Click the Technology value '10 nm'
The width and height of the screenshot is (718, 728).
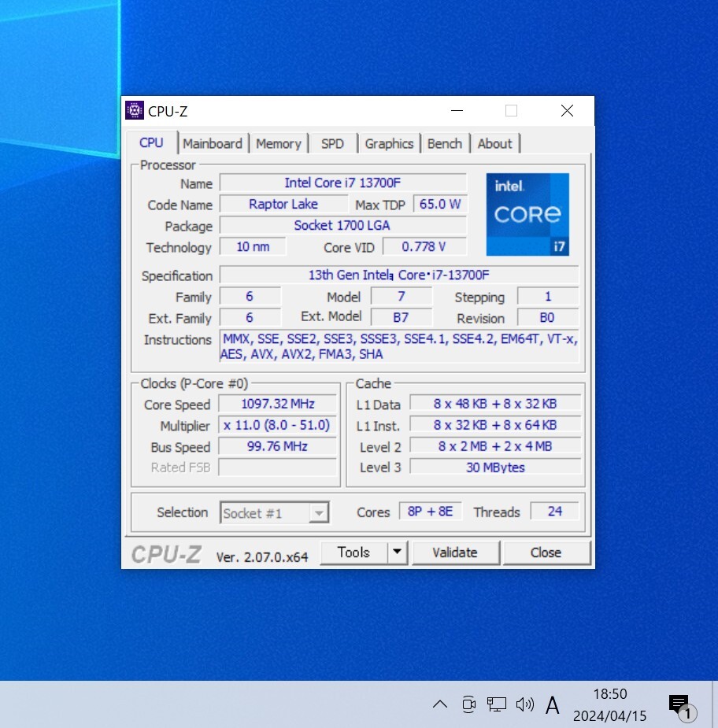point(253,246)
